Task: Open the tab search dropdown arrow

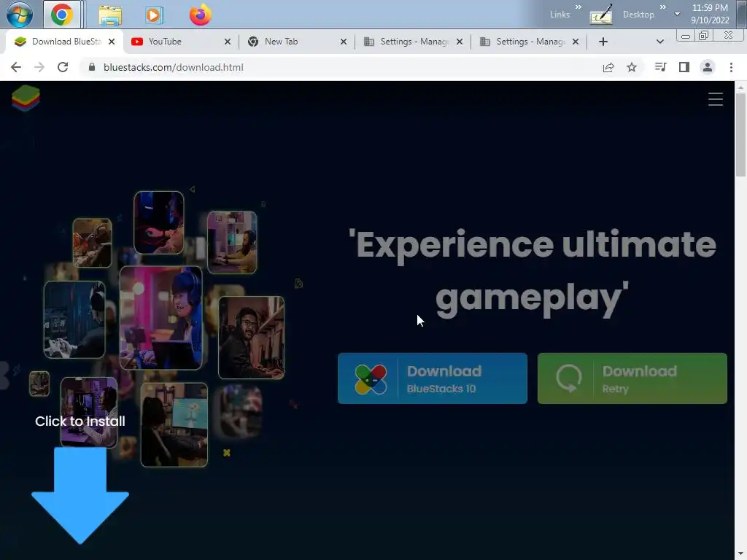Action: click(x=659, y=42)
